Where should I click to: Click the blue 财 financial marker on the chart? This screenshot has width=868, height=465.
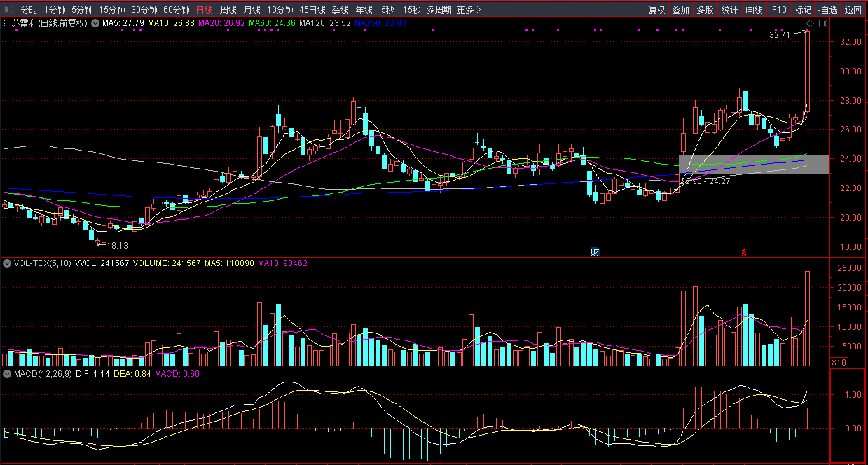point(595,252)
